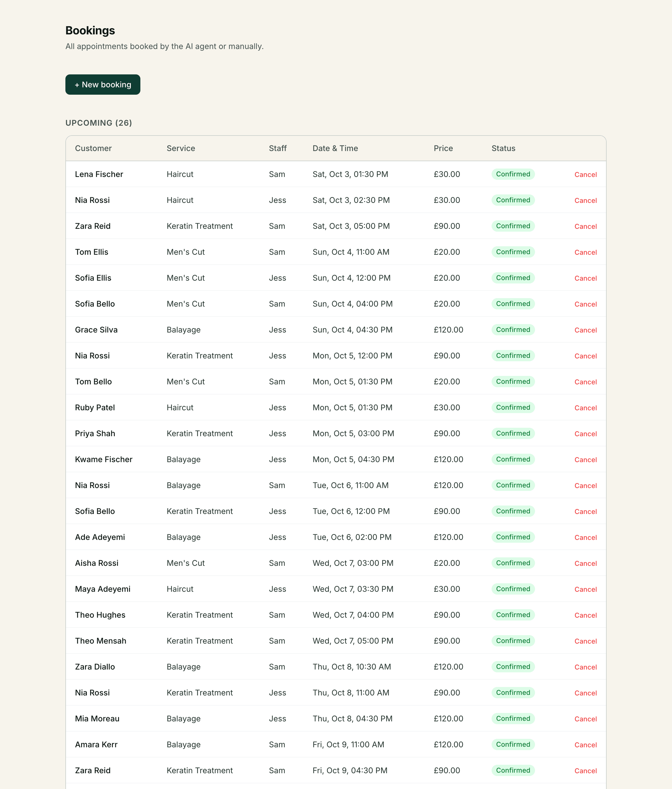
Task: Cancel Zara Diallo's Balayage
Action: (x=585, y=667)
